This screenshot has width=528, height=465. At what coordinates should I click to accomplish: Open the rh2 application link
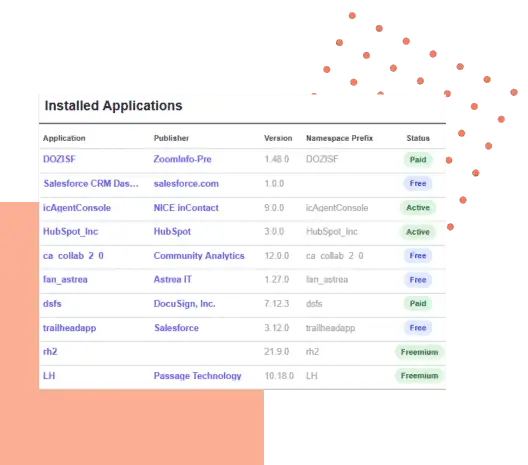point(50,352)
